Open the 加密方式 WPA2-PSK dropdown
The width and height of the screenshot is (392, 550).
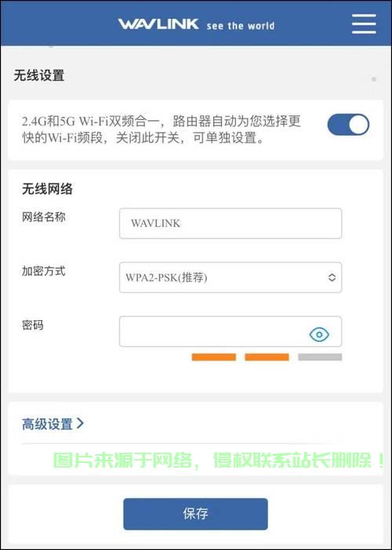230,278
